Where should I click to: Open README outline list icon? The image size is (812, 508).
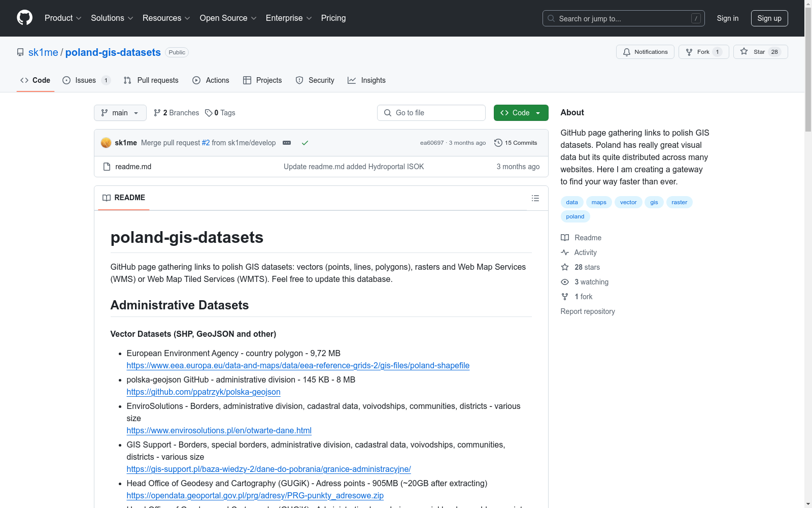pyautogui.click(x=535, y=198)
